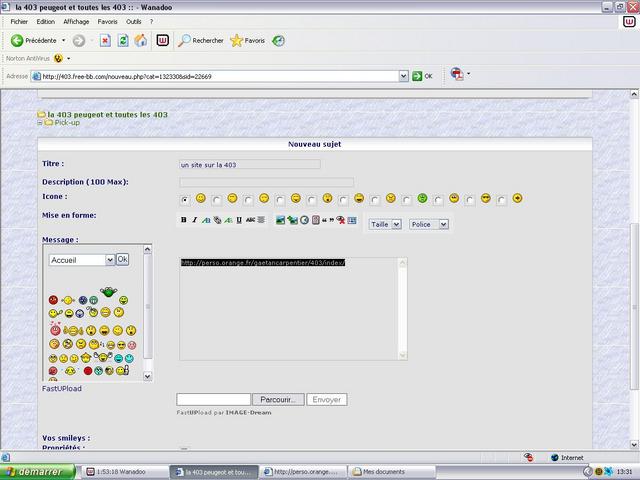Click the browser Home icon
The width and height of the screenshot is (640, 480).
(139, 41)
